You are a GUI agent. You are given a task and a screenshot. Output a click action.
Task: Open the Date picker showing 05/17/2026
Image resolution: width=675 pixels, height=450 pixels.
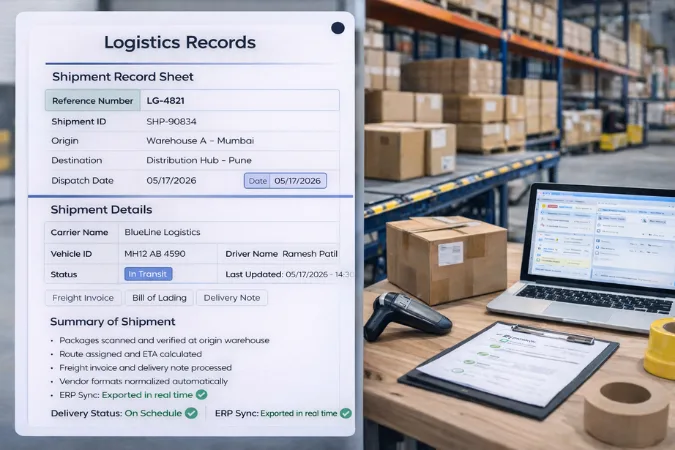coord(285,181)
